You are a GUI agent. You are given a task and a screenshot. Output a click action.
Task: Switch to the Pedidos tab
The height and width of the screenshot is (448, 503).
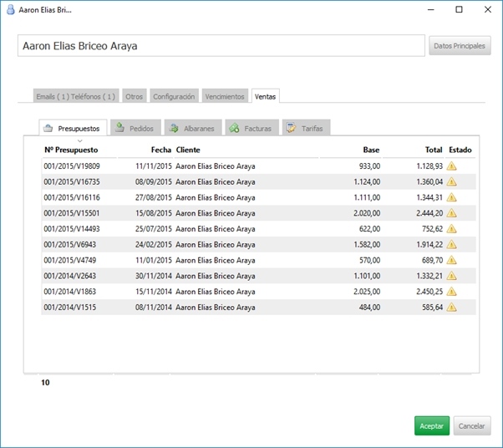(x=134, y=129)
